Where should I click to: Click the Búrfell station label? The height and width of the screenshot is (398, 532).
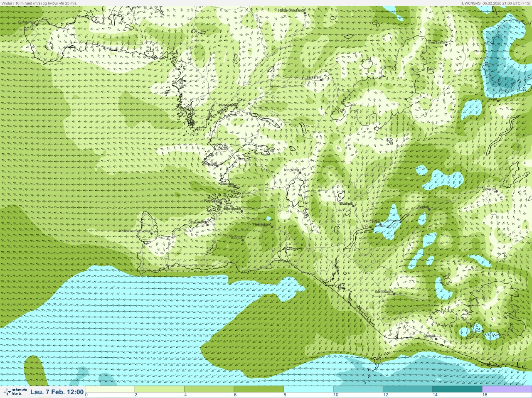click(424, 206)
